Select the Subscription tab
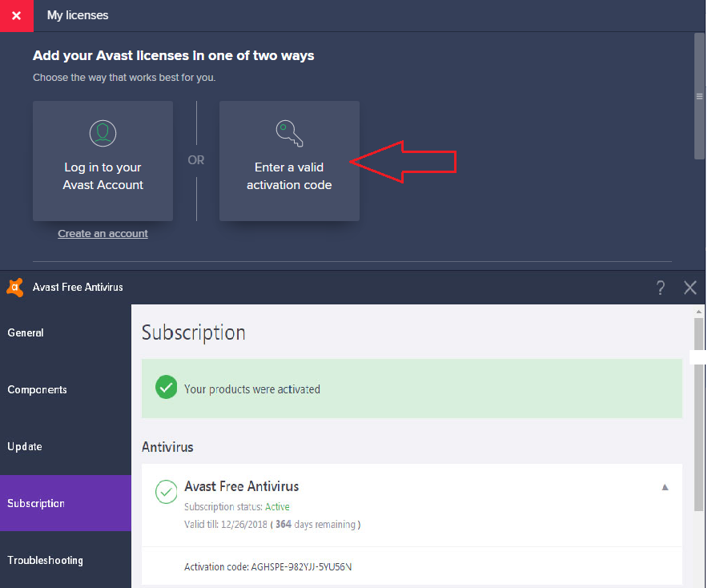This screenshot has height=588, width=708. click(36, 503)
